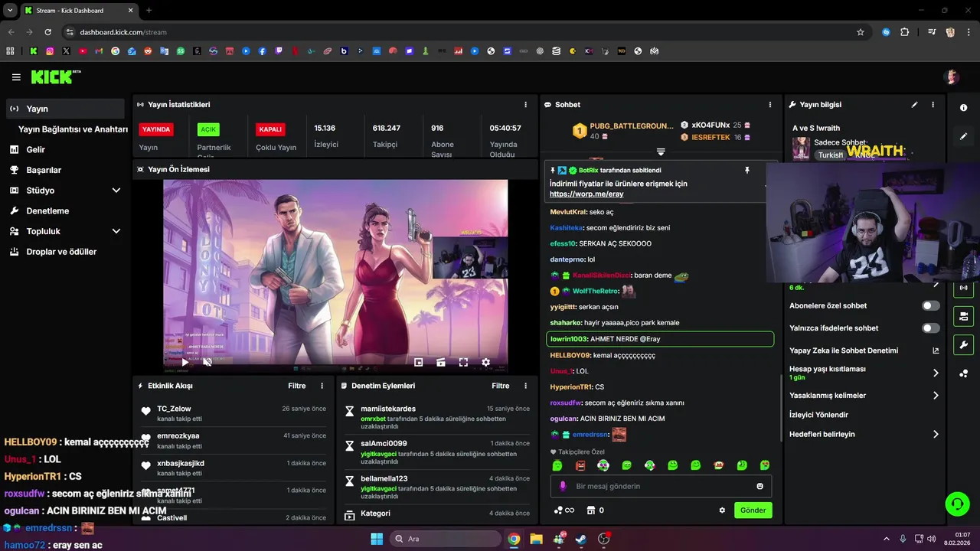The height and width of the screenshot is (551, 980).
Task: Expand the Stüdyo sidebar section
Action: (64, 190)
